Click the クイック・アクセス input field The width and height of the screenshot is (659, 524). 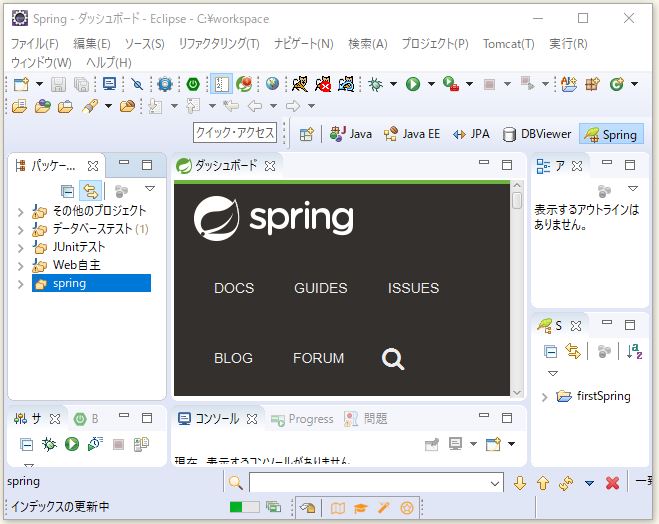(x=235, y=133)
